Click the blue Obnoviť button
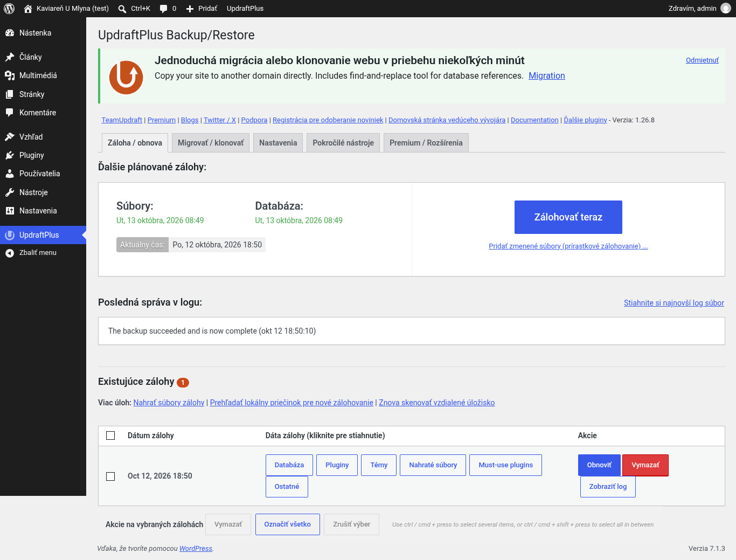 coord(599,465)
